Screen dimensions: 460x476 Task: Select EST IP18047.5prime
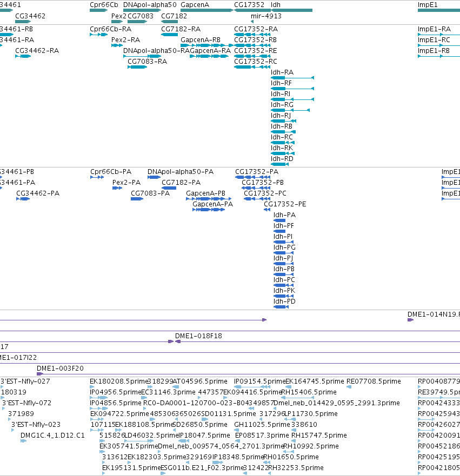(204, 435)
